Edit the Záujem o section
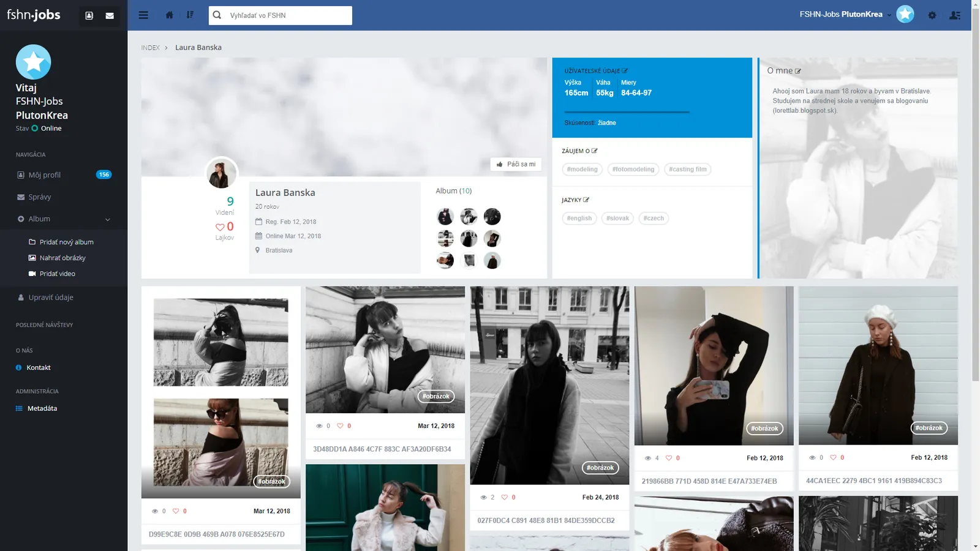Viewport: 980px width, 551px height. 595,151
